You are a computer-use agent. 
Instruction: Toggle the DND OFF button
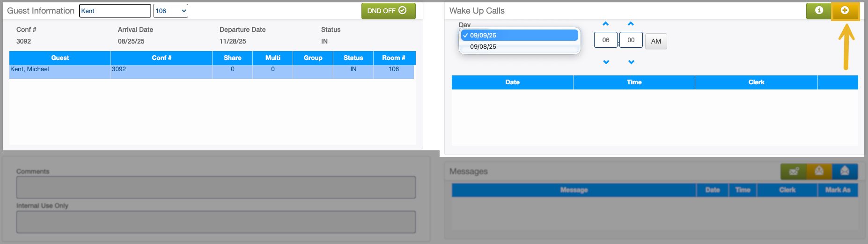click(388, 11)
